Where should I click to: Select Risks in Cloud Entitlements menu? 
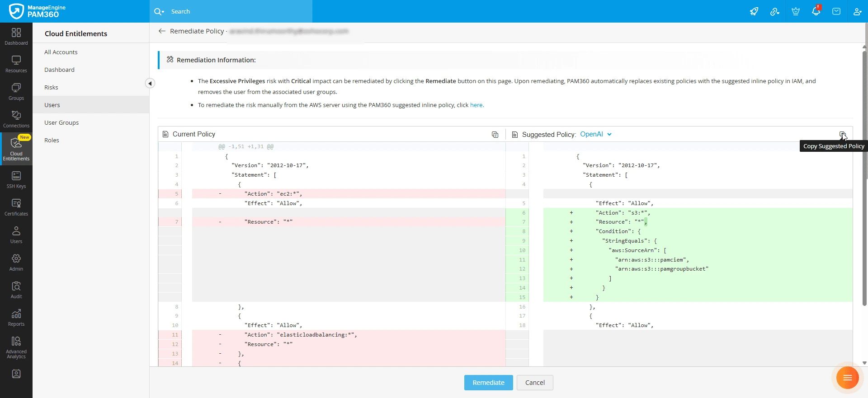pyautogui.click(x=51, y=87)
